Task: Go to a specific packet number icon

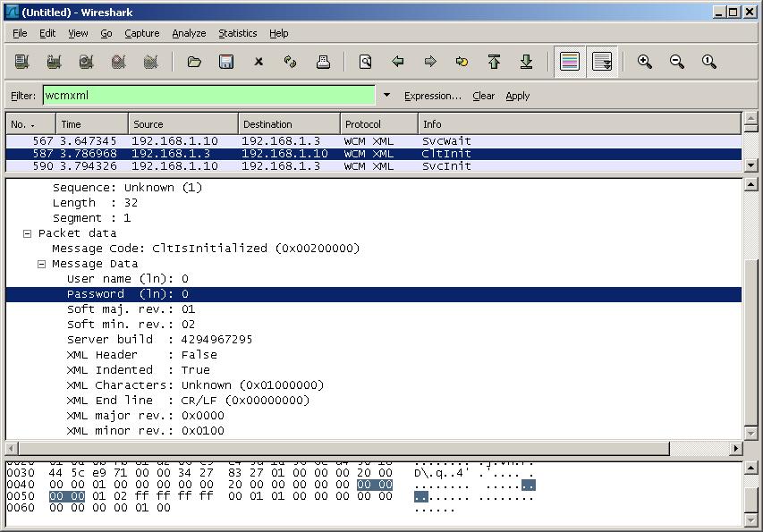Action: coord(462,62)
